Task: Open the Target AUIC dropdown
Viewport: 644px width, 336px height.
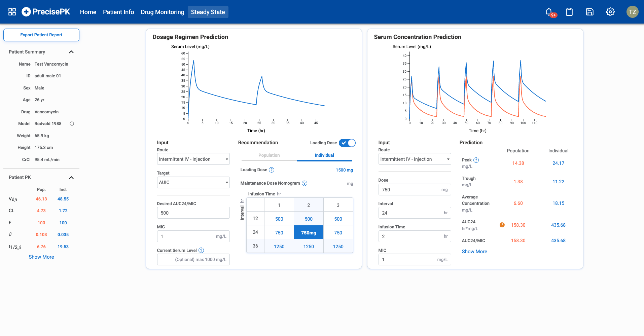Action: tap(193, 182)
